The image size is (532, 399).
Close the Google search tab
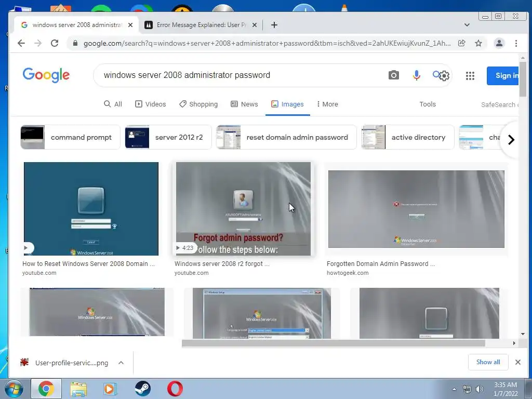pos(130,25)
